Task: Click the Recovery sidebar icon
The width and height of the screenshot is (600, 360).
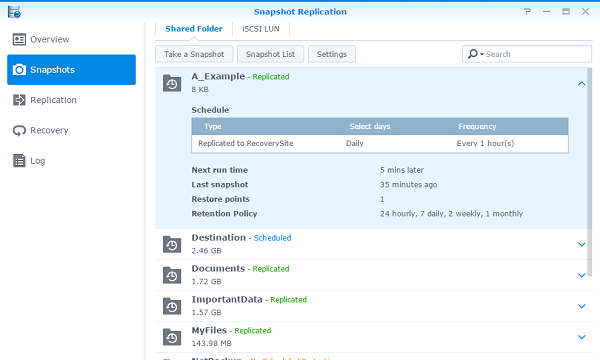Action: [19, 130]
